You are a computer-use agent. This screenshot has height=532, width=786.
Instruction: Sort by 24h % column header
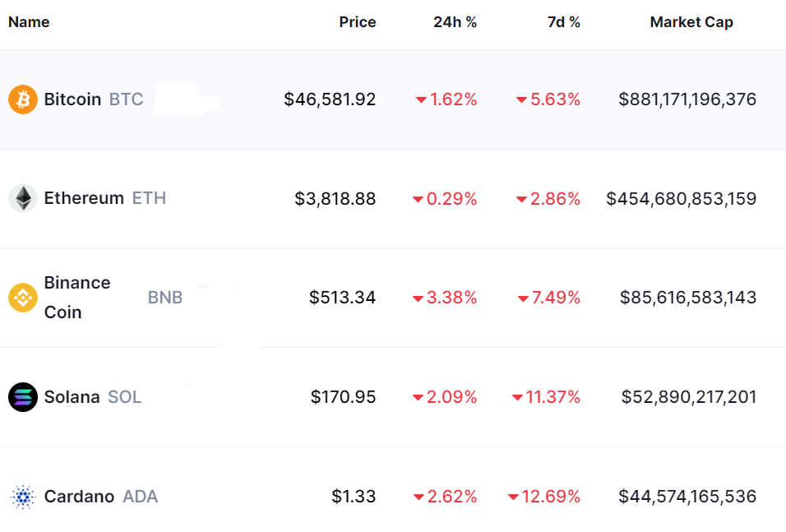click(x=455, y=22)
